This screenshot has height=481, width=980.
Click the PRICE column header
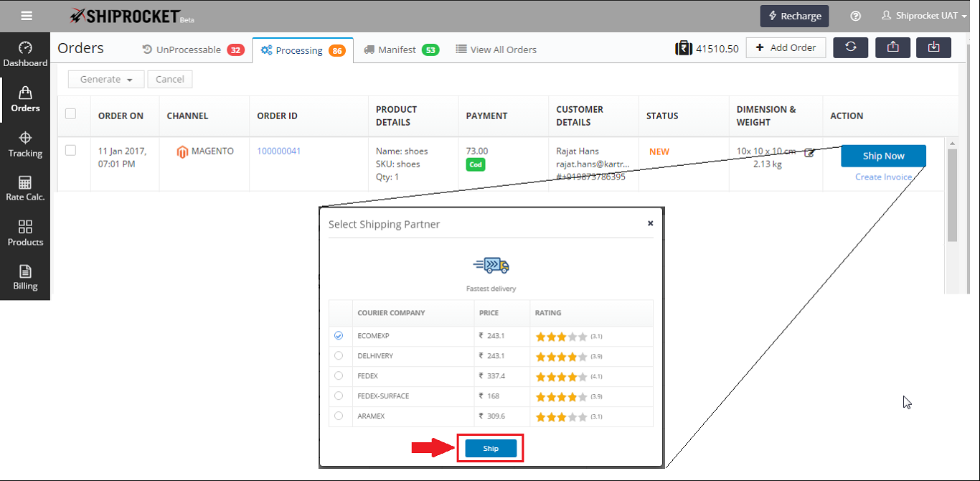pyautogui.click(x=489, y=313)
